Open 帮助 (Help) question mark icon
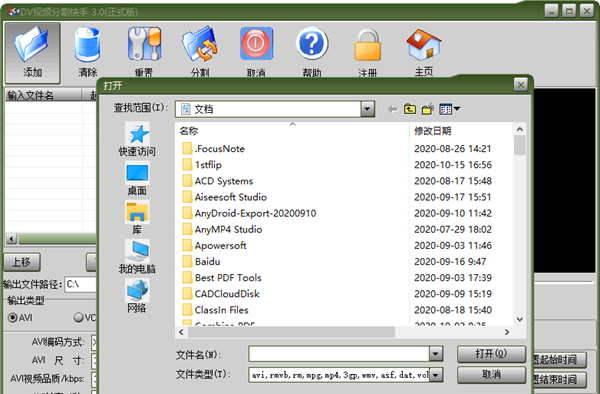This screenshot has width=600, height=394. 312,43
